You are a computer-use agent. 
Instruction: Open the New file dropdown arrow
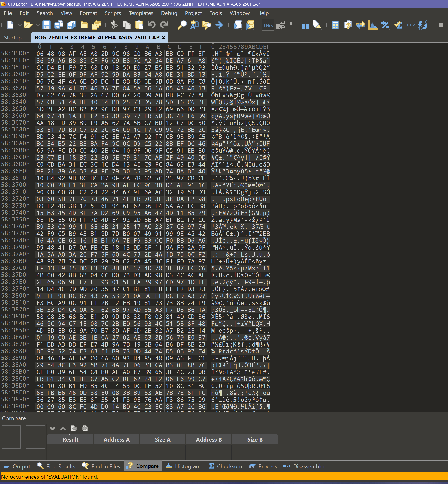[20, 25]
